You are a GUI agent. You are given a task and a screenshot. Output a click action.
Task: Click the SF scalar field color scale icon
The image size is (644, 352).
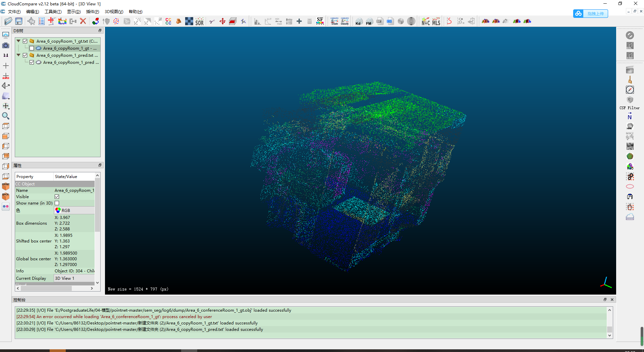point(320,21)
